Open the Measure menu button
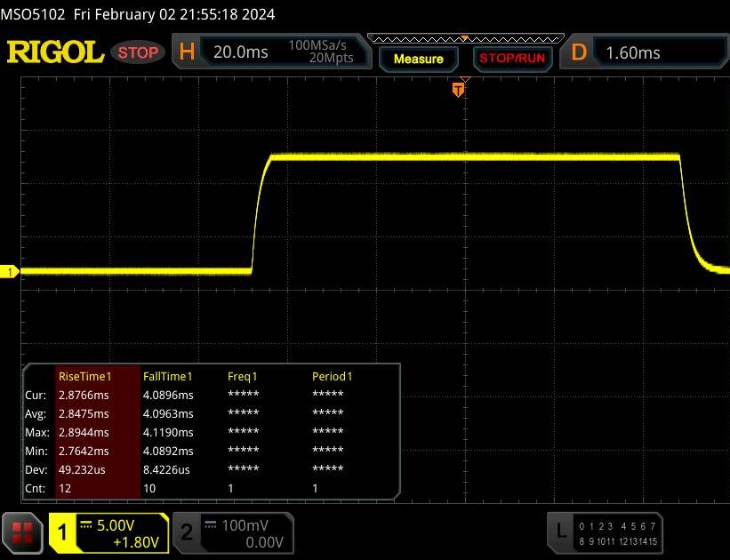This screenshot has height=560, width=730. pos(418,60)
